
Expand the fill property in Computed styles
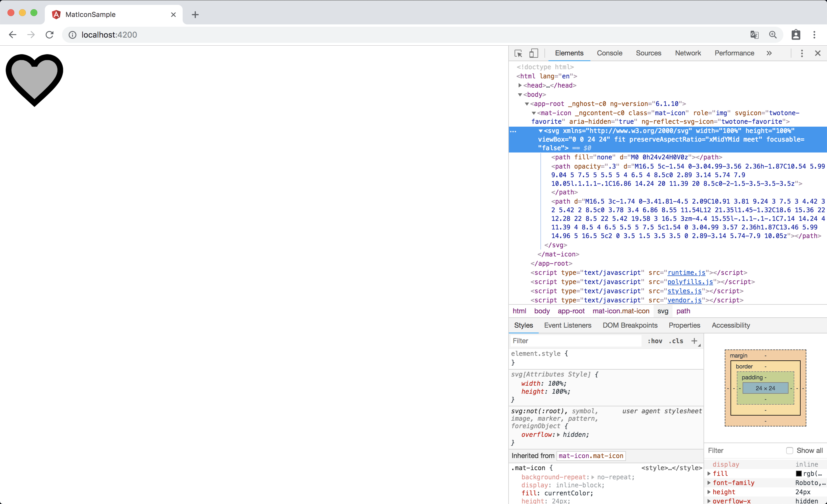click(709, 474)
